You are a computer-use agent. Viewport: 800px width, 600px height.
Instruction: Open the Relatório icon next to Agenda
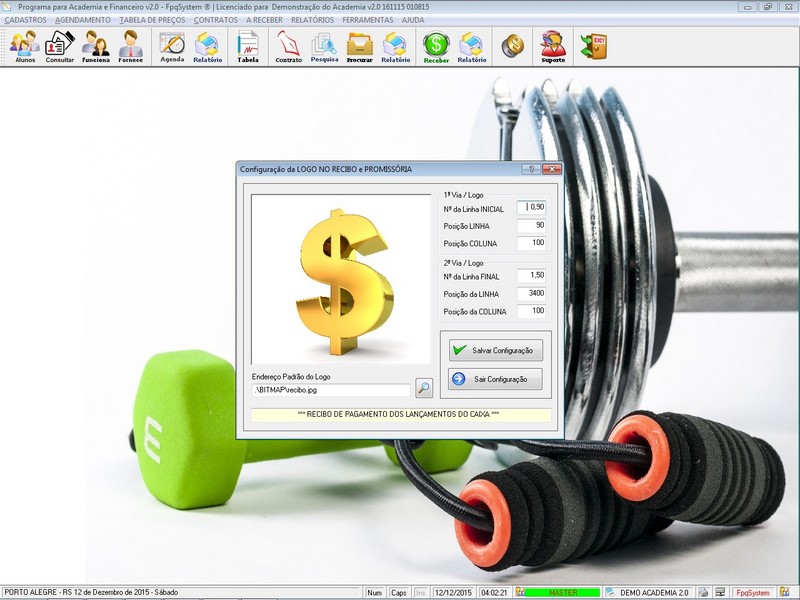coord(208,47)
